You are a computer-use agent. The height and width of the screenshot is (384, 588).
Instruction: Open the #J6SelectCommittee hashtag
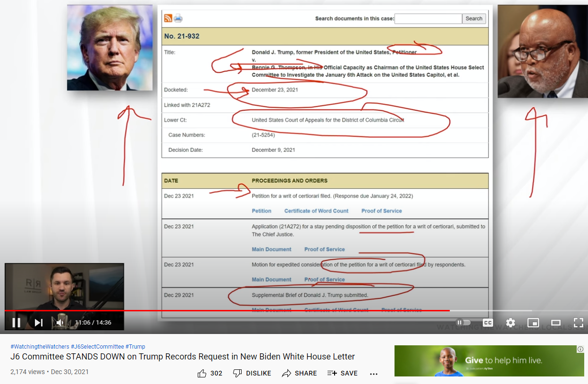point(97,347)
